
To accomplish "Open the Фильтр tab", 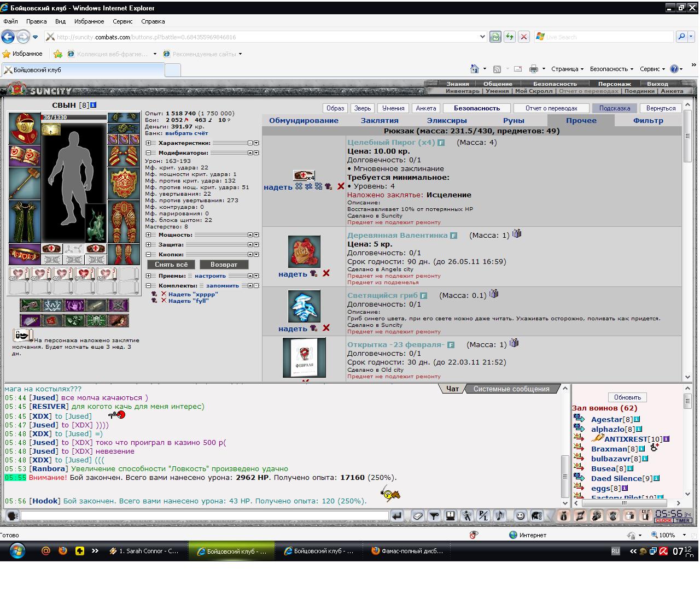I will tap(648, 121).
